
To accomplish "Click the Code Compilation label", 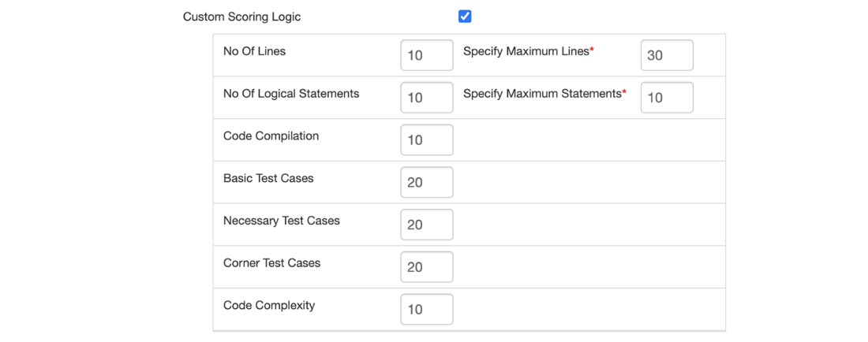I will point(271,136).
